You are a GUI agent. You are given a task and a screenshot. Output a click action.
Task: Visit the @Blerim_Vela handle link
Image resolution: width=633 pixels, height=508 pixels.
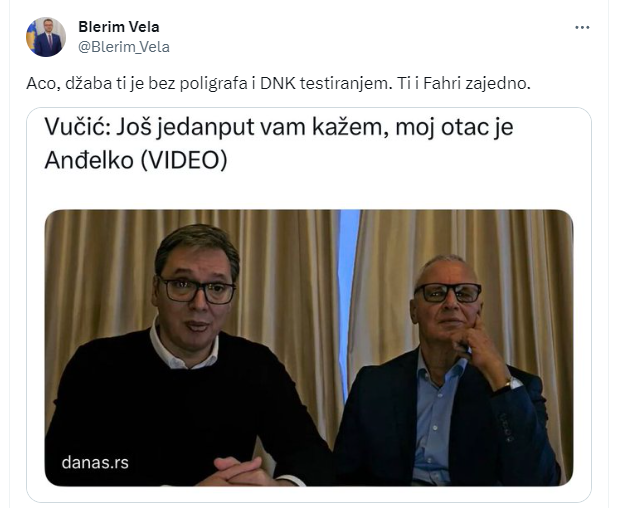[x=124, y=47]
